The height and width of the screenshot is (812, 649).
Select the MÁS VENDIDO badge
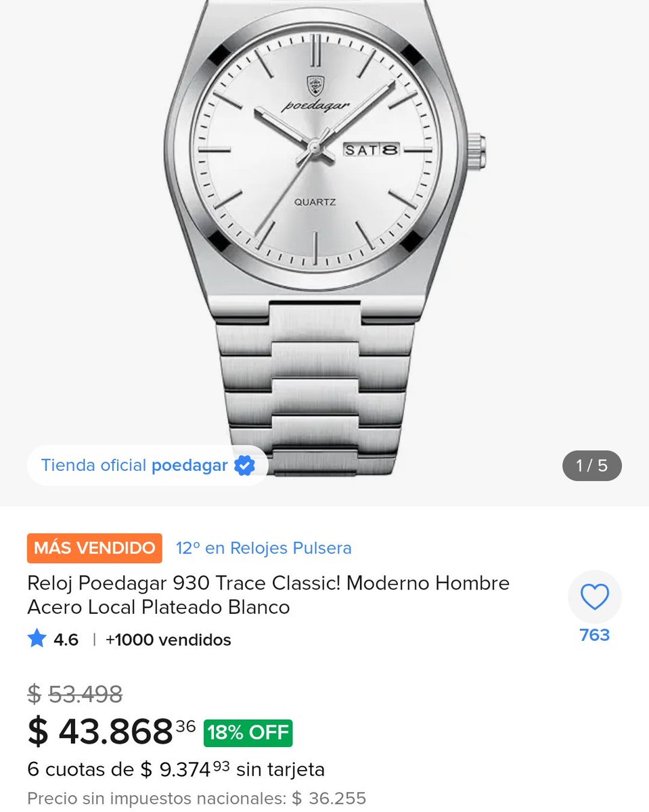(95, 548)
